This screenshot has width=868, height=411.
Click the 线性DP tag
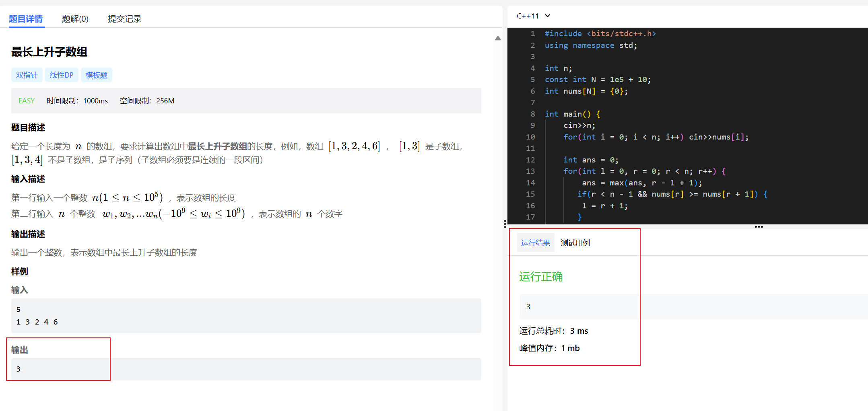pyautogui.click(x=62, y=75)
